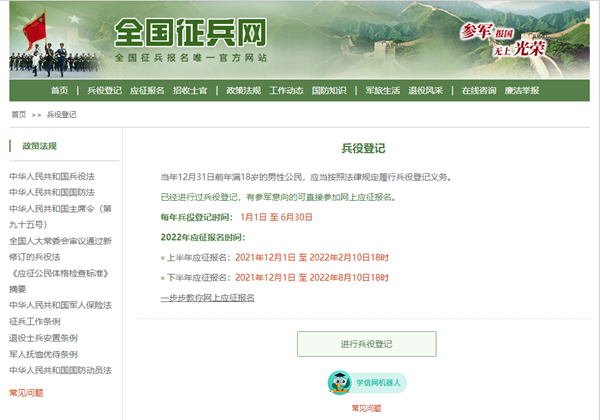600x420 pixels.
Task: Click the 学信网机器人 chat label
Action: point(378,383)
